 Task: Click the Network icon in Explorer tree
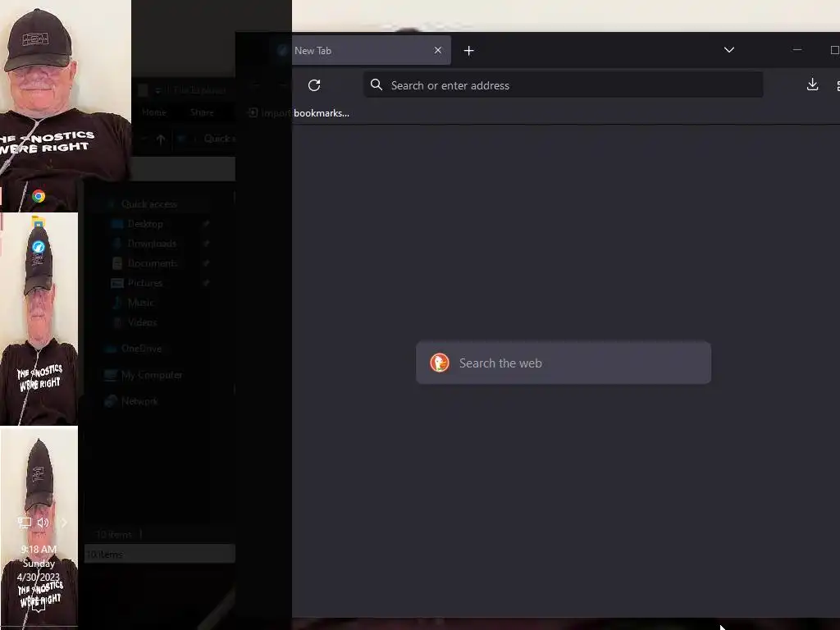111,401
